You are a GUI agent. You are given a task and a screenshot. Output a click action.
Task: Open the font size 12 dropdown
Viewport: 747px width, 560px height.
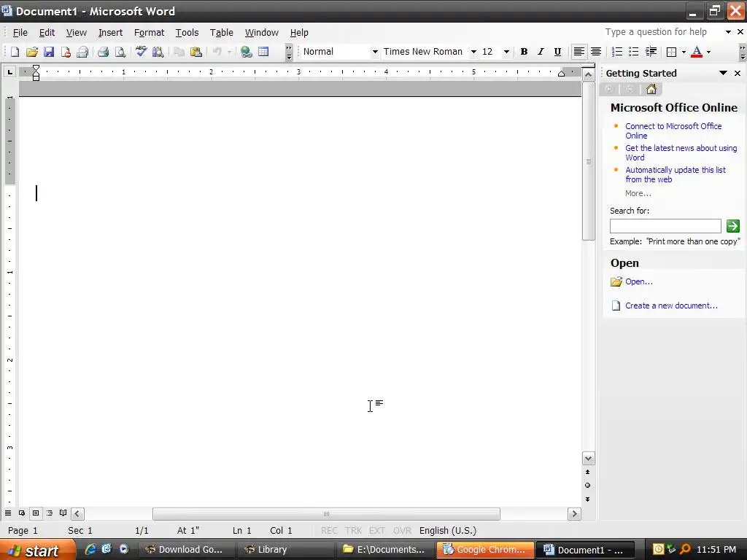coord(506,52)
